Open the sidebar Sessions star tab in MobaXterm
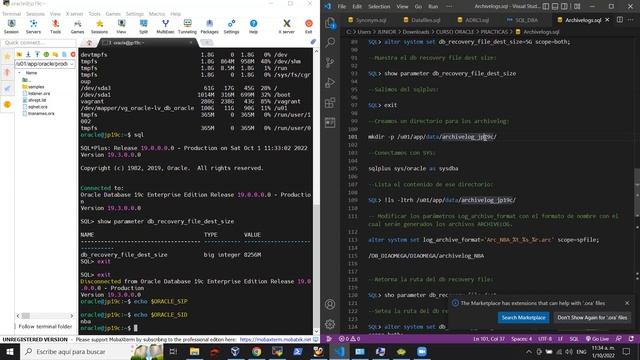The width and height of the screenshot is (640, 360). click(x=7, y=57)
